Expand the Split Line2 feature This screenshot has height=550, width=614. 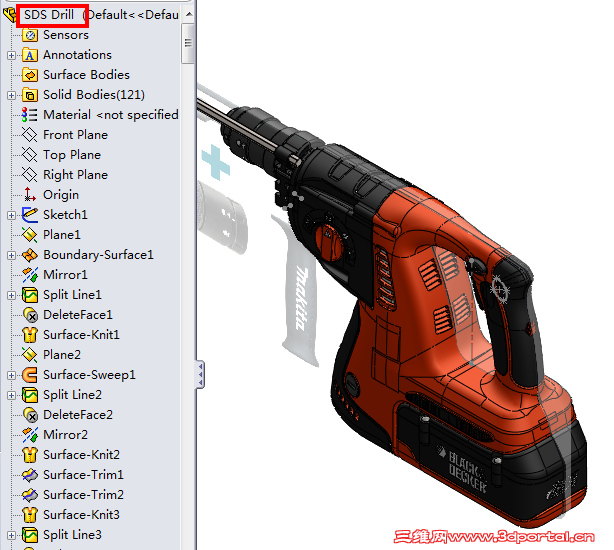click(x=11, y=395)
